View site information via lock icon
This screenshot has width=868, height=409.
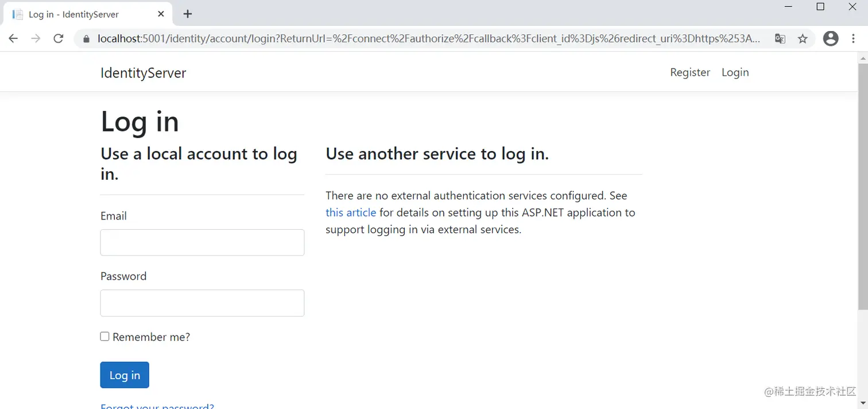87,39
